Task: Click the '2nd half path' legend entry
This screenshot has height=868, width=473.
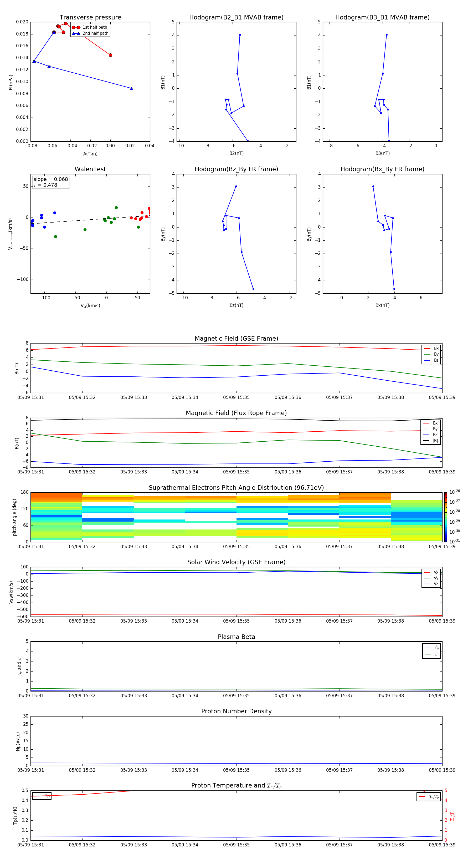Action: (91, 33)
